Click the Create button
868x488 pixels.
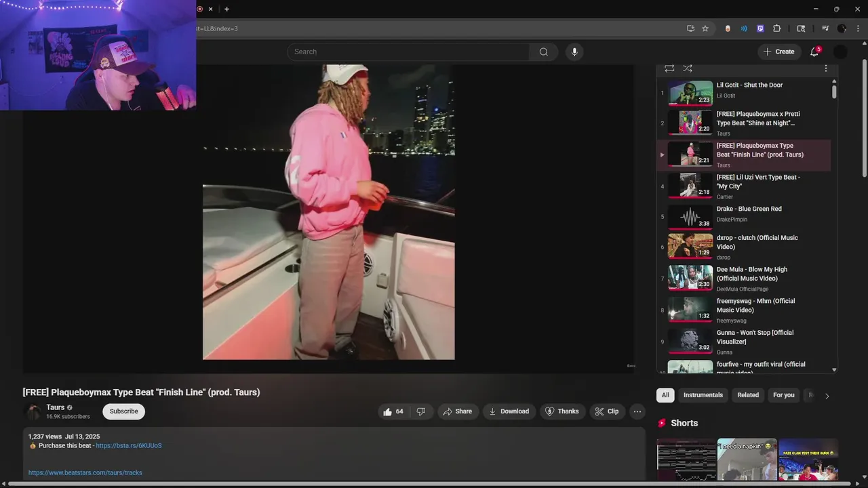pyautogui.click(x=778, y=52)
